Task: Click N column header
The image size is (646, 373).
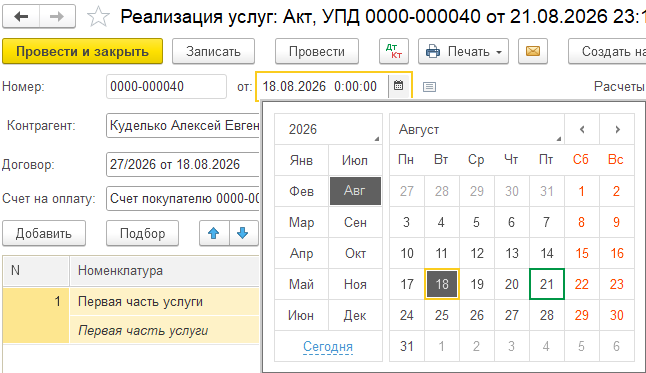Action: coord(36,271)
